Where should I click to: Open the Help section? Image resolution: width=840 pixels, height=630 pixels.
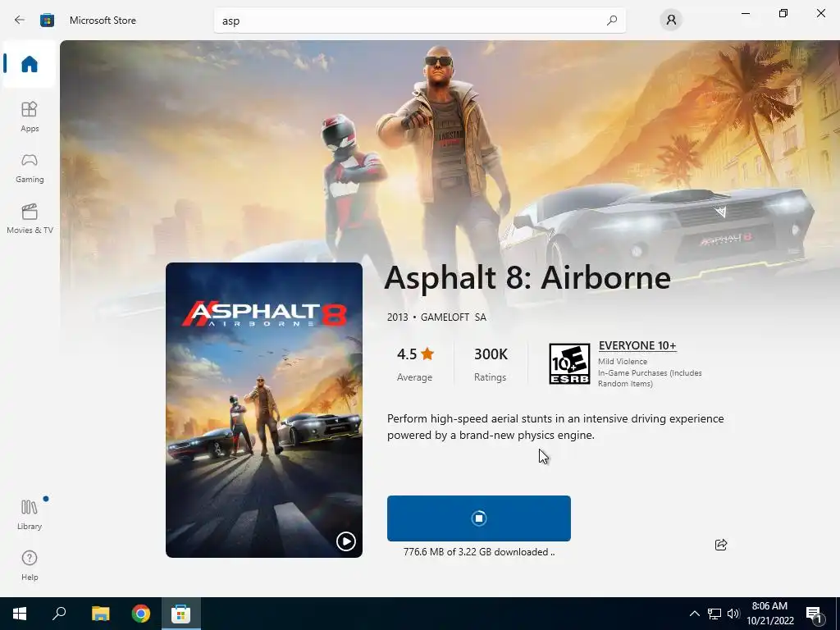click(x=30, y=565)
